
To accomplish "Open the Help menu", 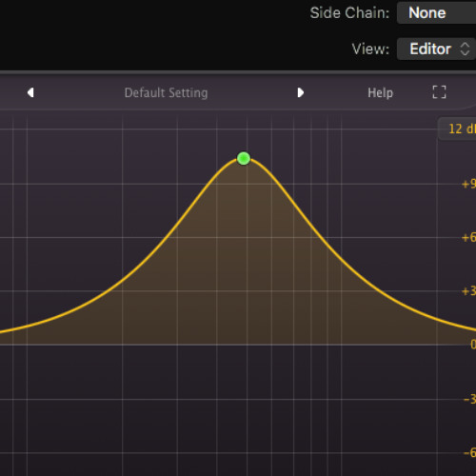I will point(380,92).
